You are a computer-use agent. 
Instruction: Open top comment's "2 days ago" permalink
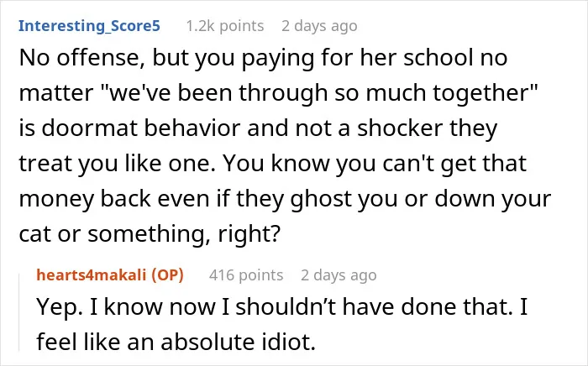click(319, 26)
